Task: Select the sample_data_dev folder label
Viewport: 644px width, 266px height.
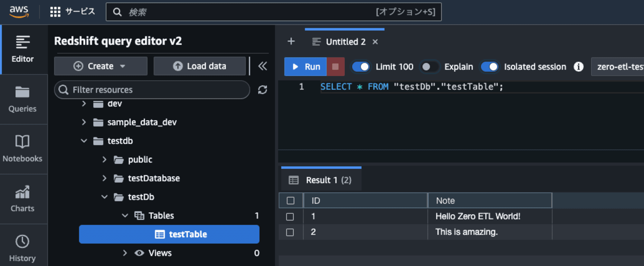Action: click(142, 122)
